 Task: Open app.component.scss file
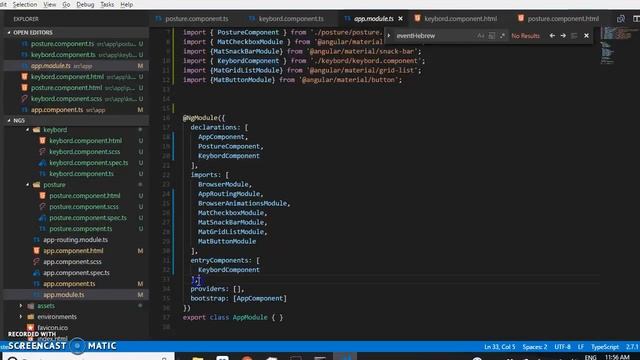(72, 262)
